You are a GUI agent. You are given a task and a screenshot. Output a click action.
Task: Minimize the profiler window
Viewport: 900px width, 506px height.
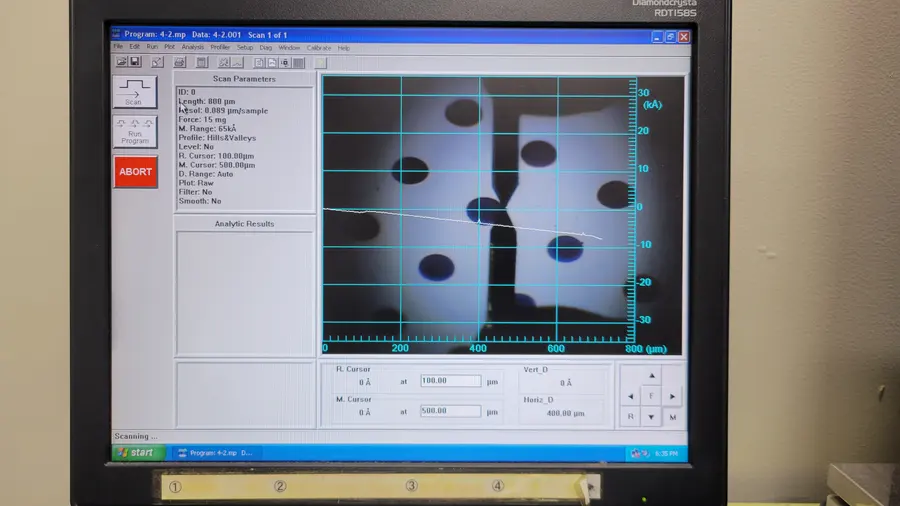click(657, 37)
